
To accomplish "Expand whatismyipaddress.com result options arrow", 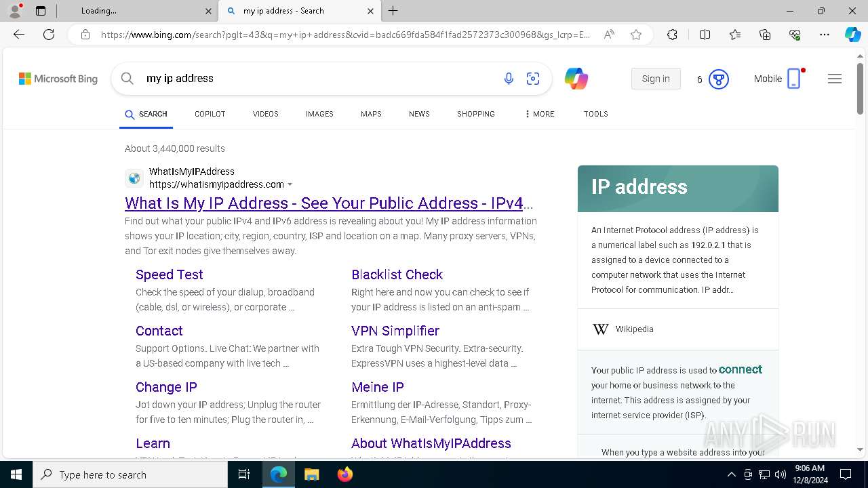I will pos(290,184).
